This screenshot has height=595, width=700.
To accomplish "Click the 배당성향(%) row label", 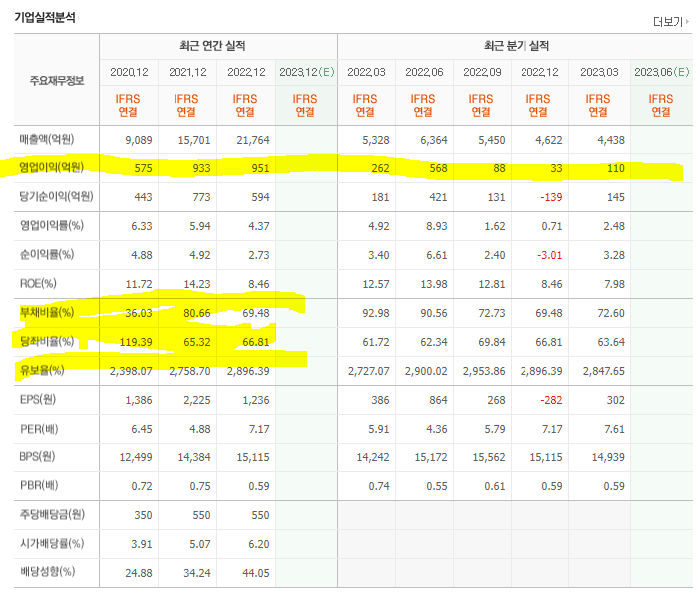I will [x=47, y=572].
